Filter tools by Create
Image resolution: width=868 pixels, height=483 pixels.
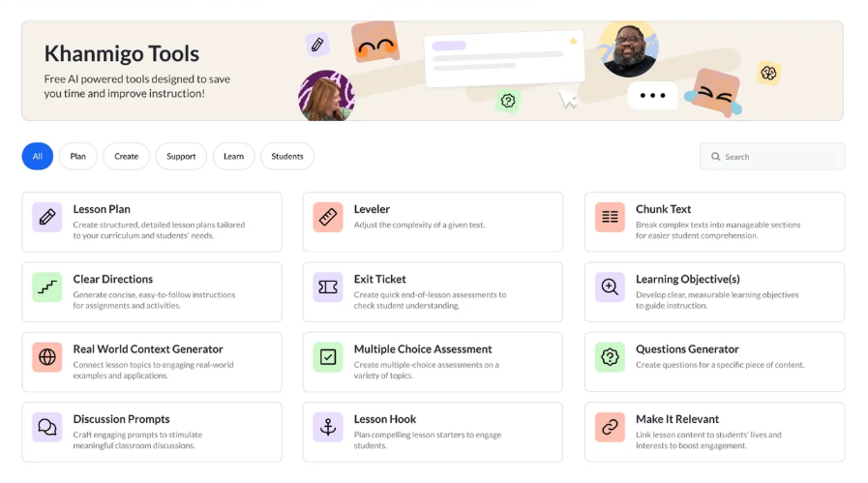[126, 156]
